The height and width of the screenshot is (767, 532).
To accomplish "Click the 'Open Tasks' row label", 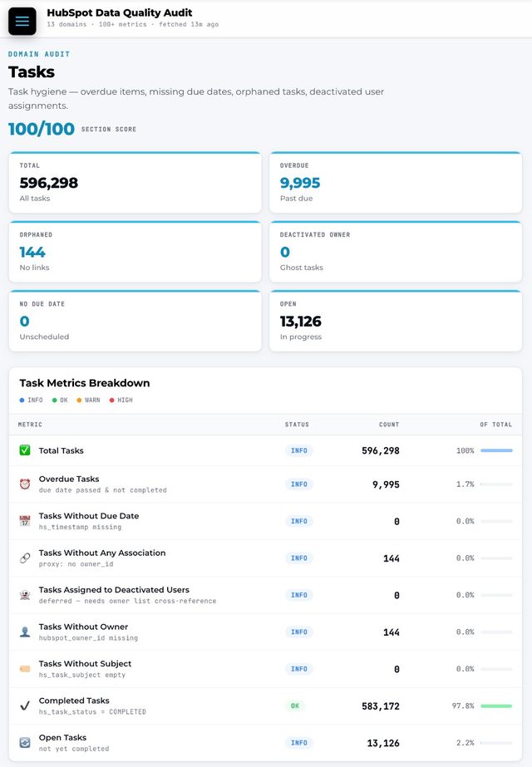I will 62,738.
